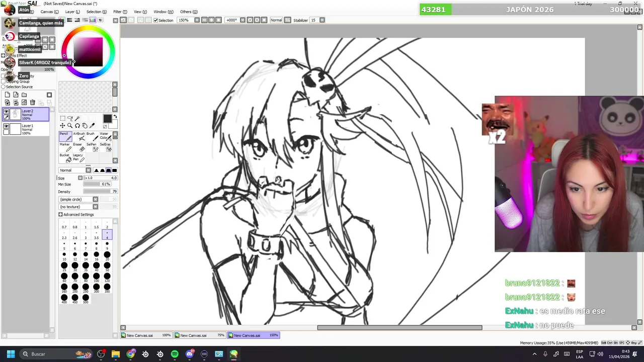Viewport: 644px width, 362px height.
Task: Toggle the swatches panel icon
Action: (x=93, y=20)
